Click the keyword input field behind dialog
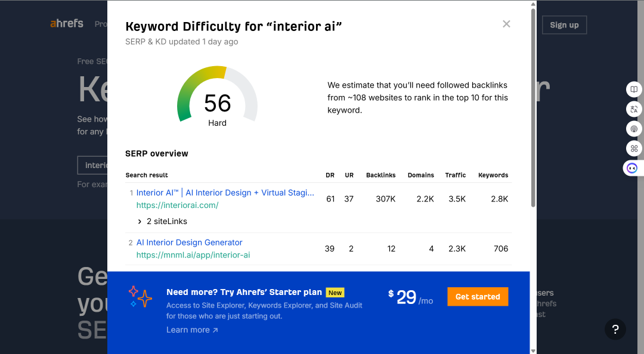 pos(92,165)
